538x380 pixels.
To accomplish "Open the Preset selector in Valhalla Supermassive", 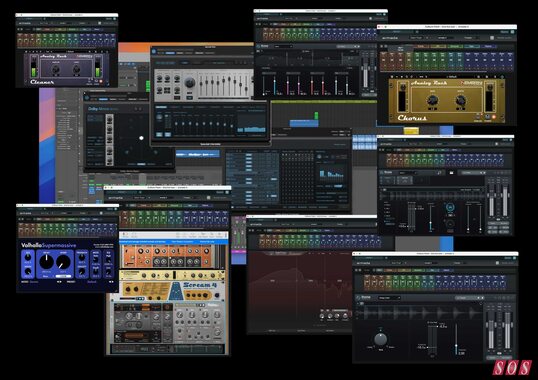I will click(x=90, y=282).
